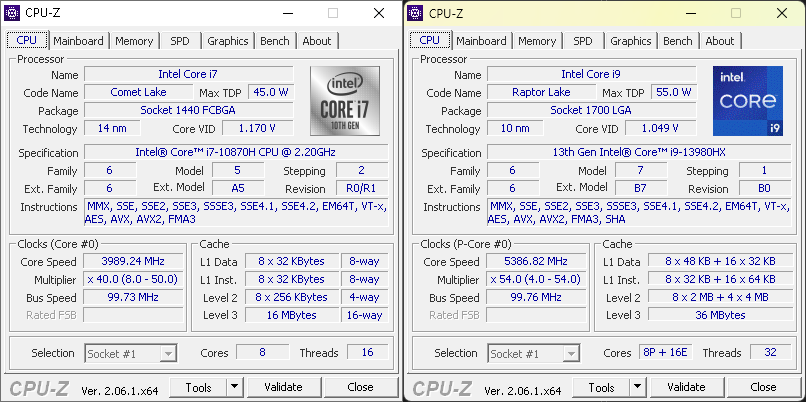Open the Memory tab in the right window
Viewport: 806px width, 402px height.
point(537,41)
